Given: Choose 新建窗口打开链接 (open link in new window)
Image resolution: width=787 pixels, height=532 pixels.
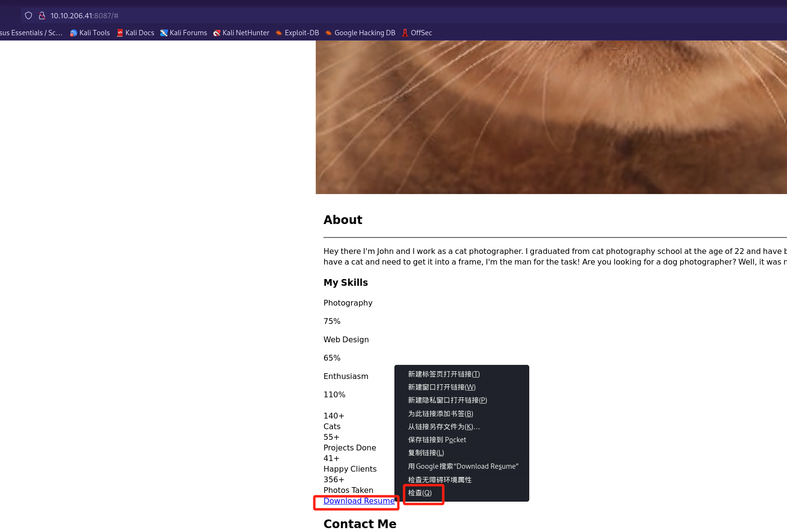Looking at the screenshot, I should pos(442,387).
